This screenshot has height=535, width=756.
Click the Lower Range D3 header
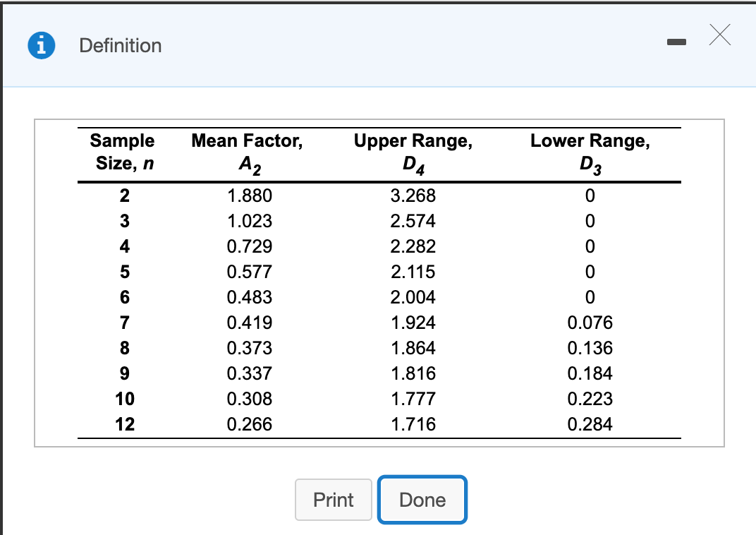(590, 153)
